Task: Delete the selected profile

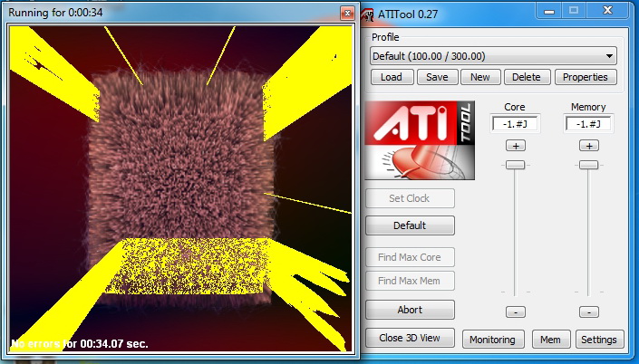Action: (526, 77)
